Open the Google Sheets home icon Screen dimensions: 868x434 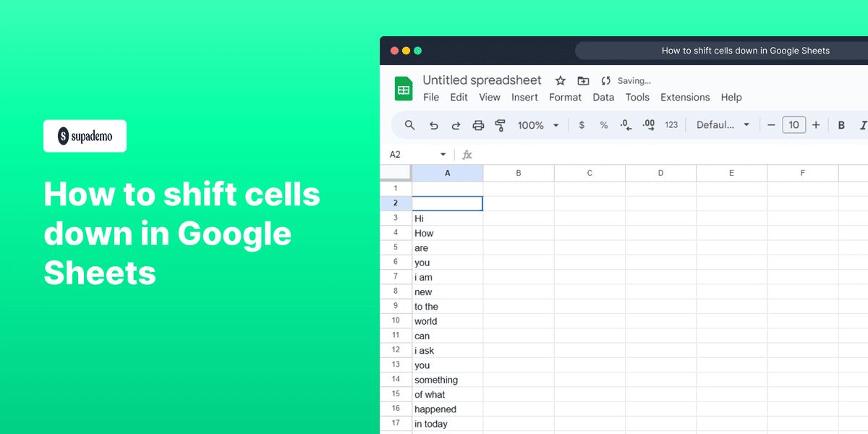pos(403,88)
